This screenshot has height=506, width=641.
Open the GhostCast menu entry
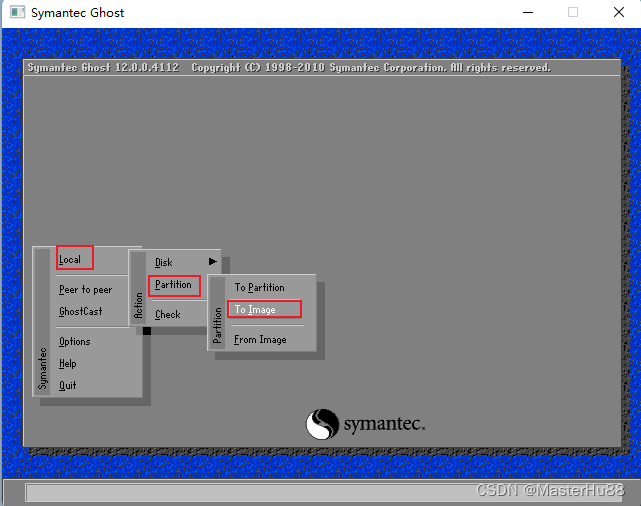coord(81,311)
